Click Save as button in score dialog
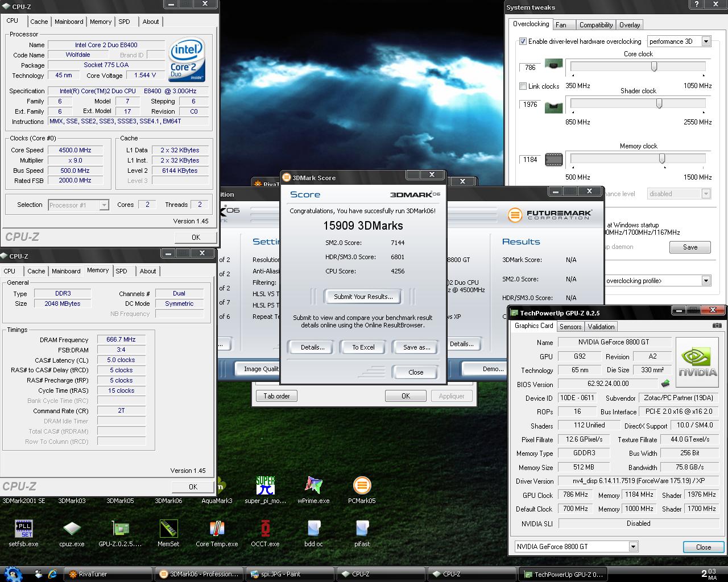Screen dimensions: 728x582 coord(416,347)
